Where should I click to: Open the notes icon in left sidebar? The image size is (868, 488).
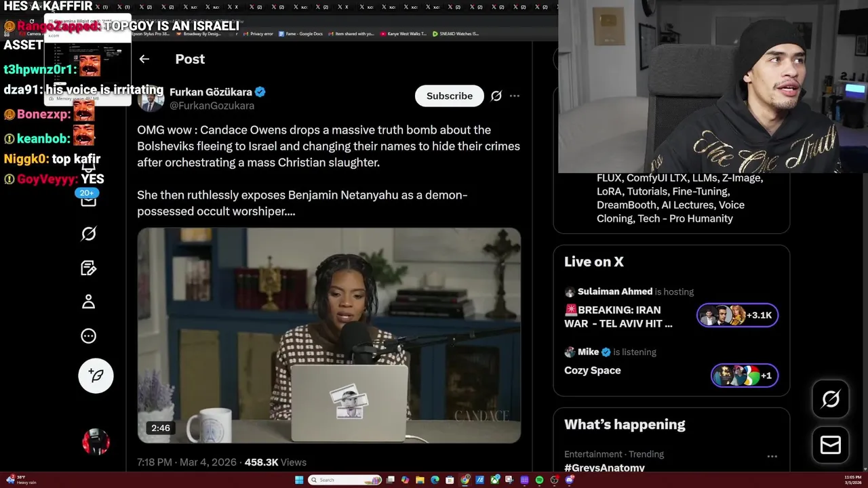point(89,268)
